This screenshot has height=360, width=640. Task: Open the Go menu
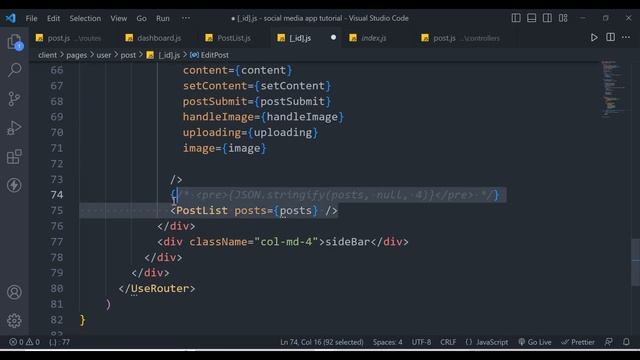141,18
